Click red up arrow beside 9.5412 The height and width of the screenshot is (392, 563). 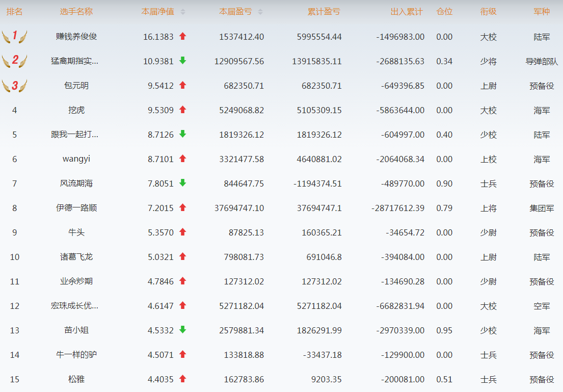[x=183, y=85]
